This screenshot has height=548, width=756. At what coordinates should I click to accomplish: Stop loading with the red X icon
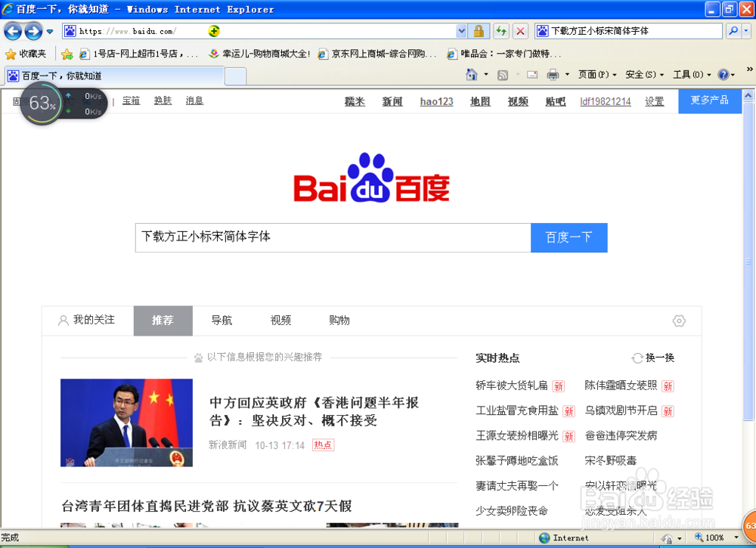click(x=520, y=31)
